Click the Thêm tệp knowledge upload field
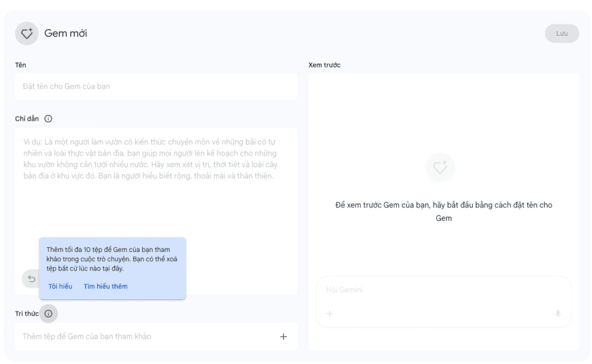The image size is (592, 364). (145, 337)
